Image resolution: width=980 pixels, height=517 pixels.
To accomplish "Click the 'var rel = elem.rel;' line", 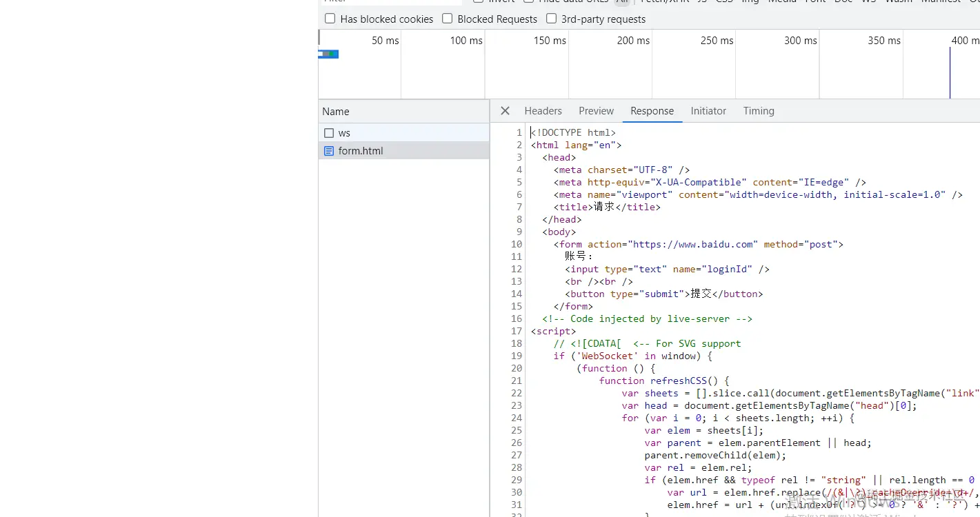I will click(699, 467).
